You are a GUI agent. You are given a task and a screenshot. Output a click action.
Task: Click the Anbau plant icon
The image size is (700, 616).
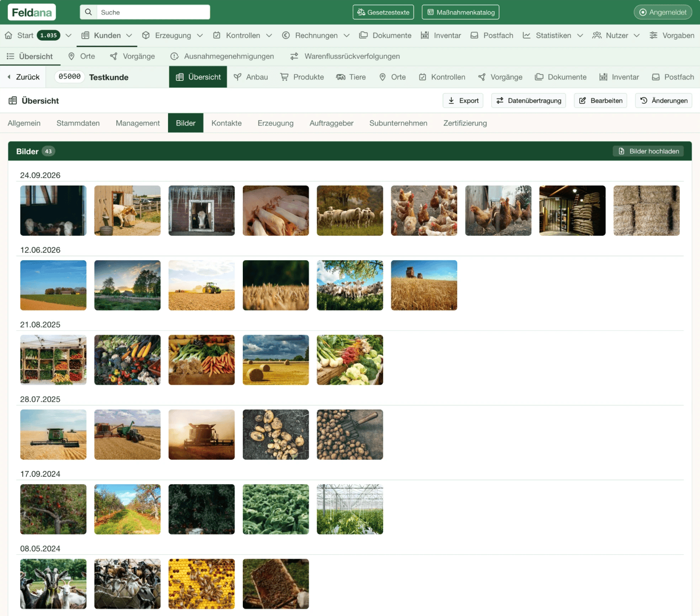[x=238, y=77]
